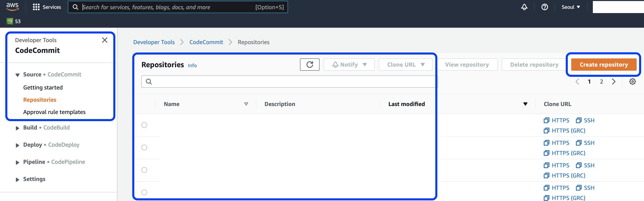Expand the Build CodeBuild section
This screenshot has width=644, height=201.
point(18,128)
